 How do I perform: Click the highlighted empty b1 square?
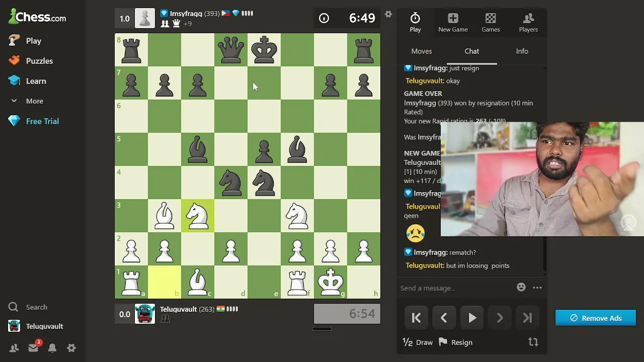click(165, 282)
